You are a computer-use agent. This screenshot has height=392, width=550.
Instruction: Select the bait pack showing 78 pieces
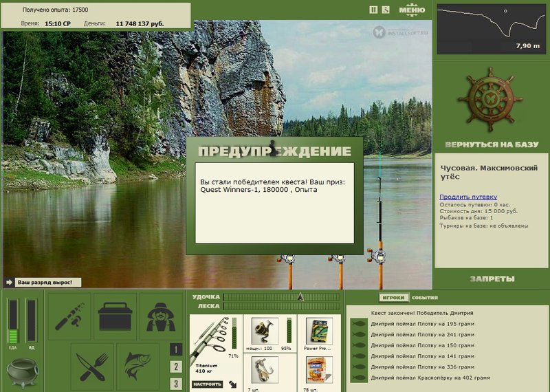pyautogui.click(x=319, y=370)
